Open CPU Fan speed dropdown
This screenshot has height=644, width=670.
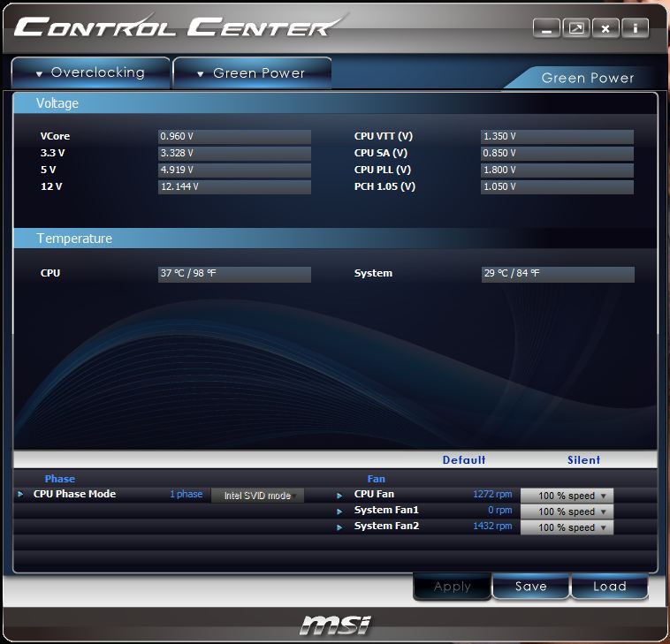tap(567, 496)
